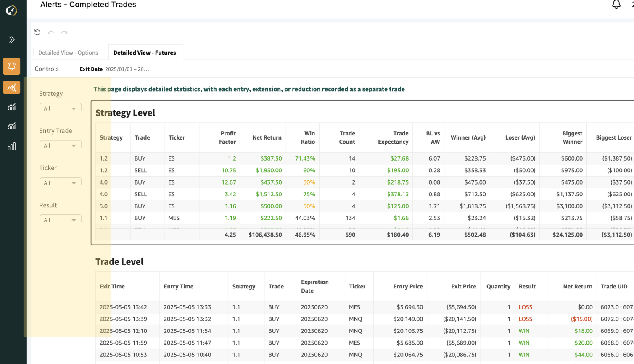634x364 pixels.
Task: Open the Alerts bell sidebar icon
Action: point(12,66)
